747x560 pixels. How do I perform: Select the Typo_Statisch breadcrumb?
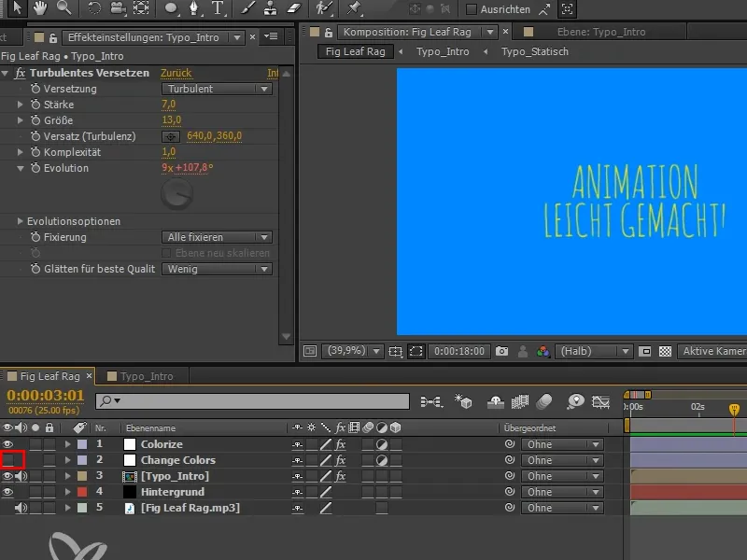(534, 51)
